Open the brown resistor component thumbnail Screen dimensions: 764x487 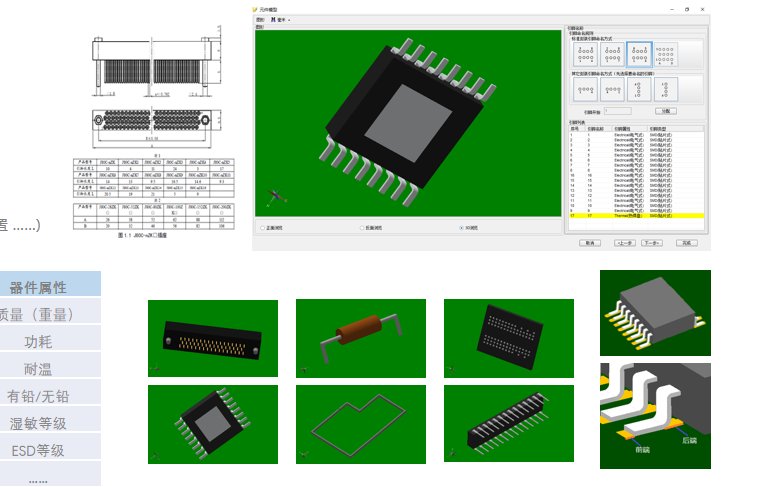(360, 337)
